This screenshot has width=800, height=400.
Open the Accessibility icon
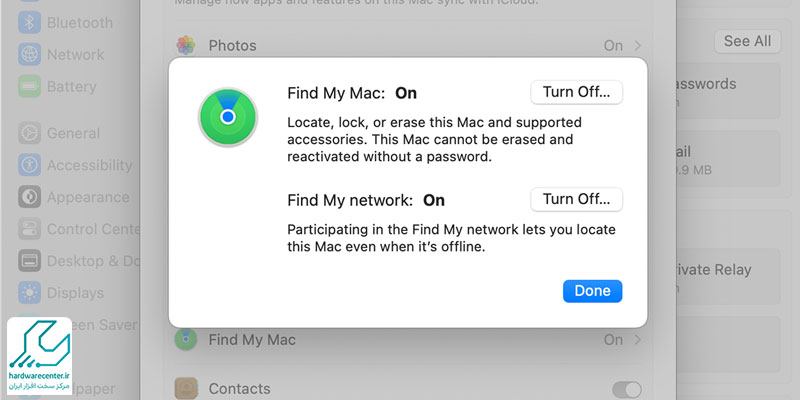(30, 165)
